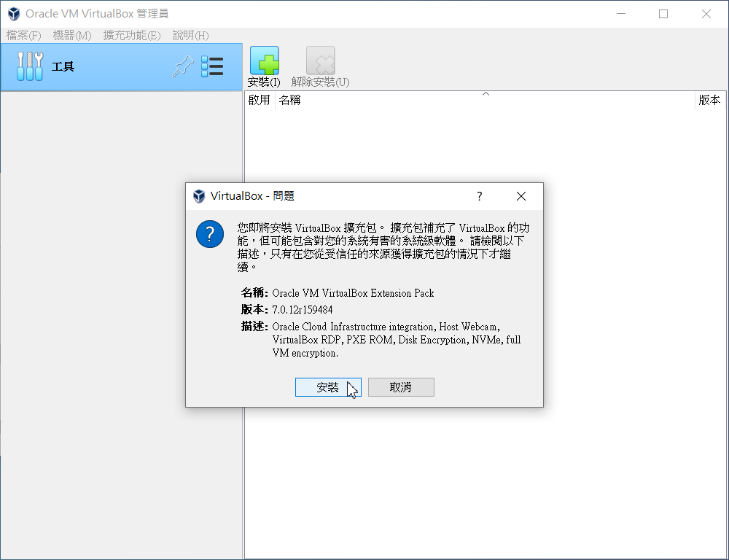Click the sort chevron above the extension list

coord(486,93)
